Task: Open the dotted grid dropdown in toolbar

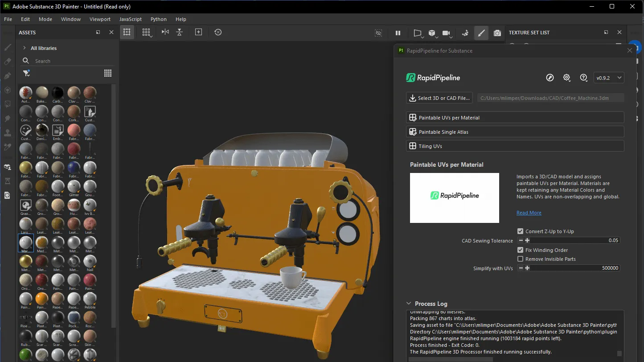Action: 147,32
